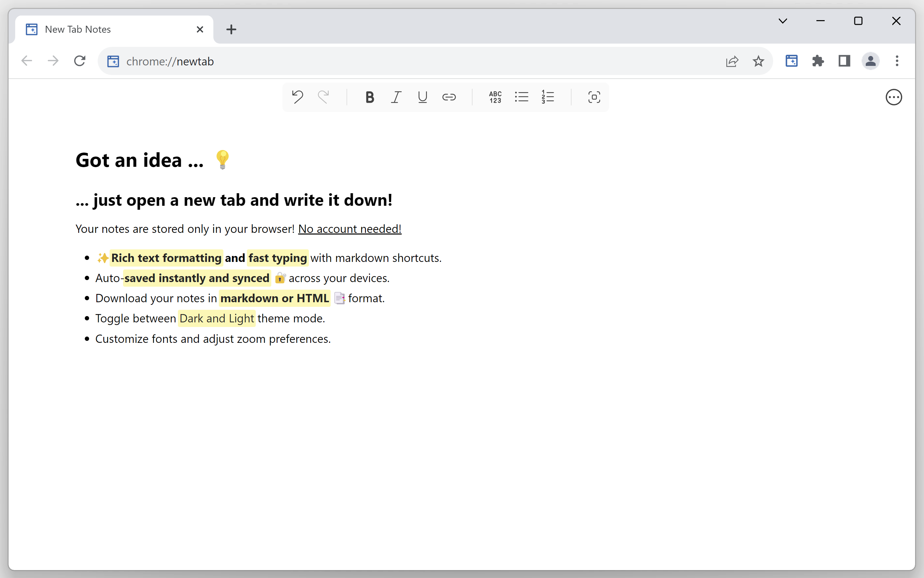Open a new browser tab
Viewport: 924px width, 578px height.
(x=231, y=29)
